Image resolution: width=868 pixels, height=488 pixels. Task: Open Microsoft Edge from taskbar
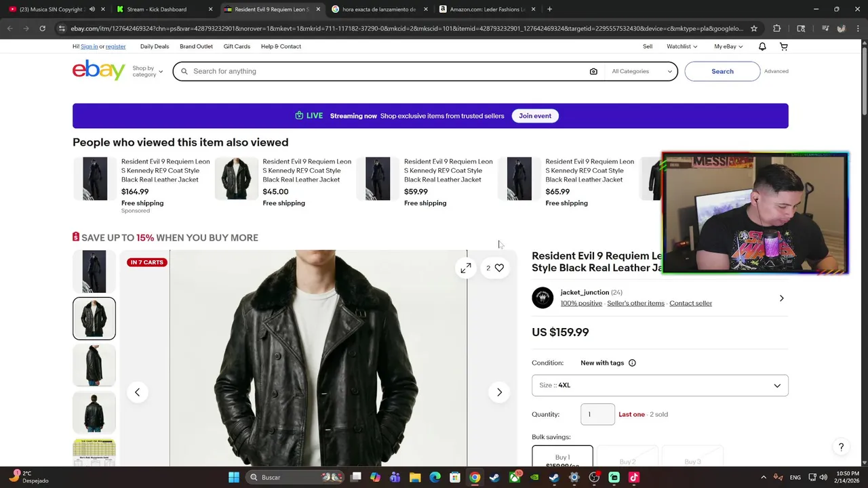click(435, 477)
